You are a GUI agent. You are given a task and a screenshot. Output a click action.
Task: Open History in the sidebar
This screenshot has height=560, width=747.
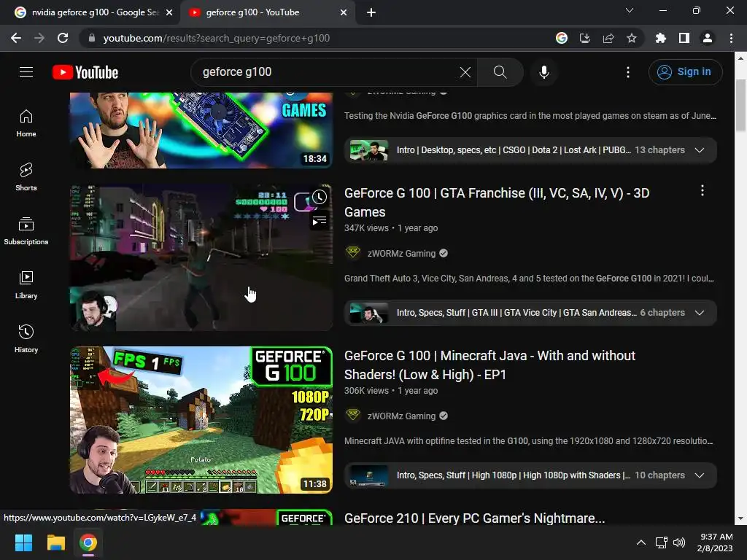click(x=26, y=338)
